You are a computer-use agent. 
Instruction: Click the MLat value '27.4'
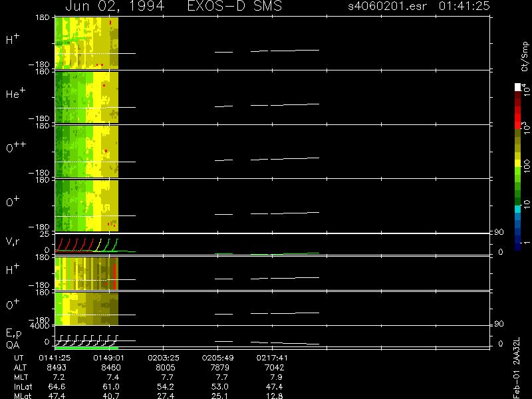point(165,396)
